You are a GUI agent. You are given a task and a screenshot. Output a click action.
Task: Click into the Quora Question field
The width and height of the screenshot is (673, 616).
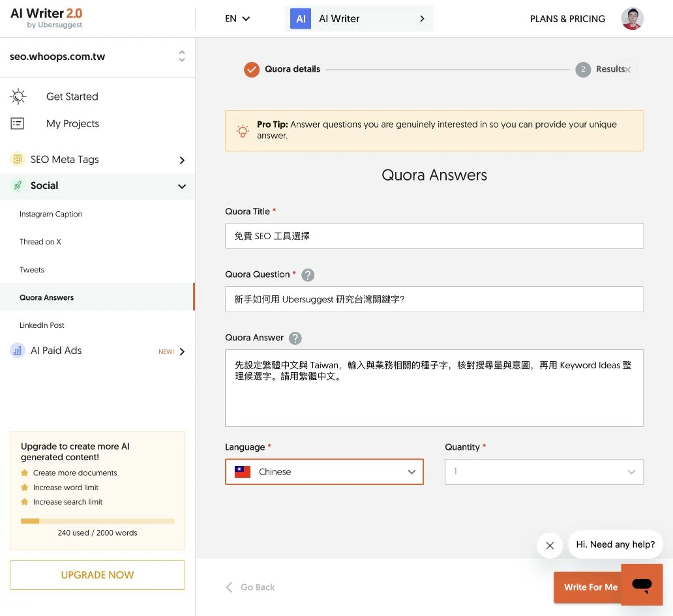434,299
